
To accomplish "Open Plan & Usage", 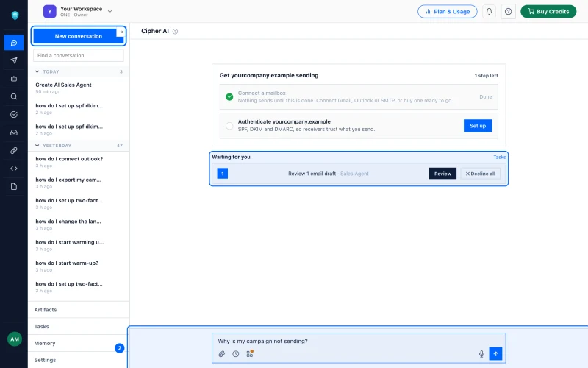I will tap(448, 11).
